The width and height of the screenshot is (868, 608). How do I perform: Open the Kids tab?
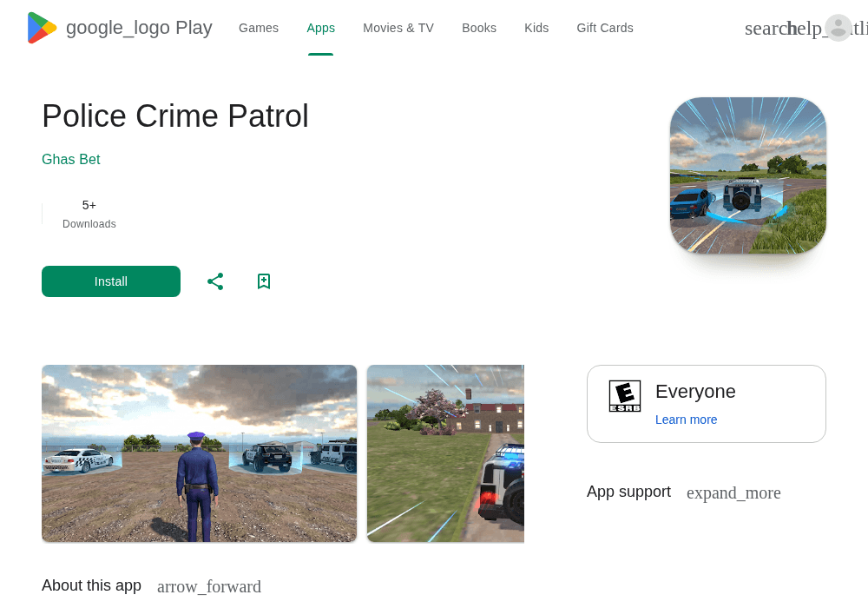(x=536, y=28)
